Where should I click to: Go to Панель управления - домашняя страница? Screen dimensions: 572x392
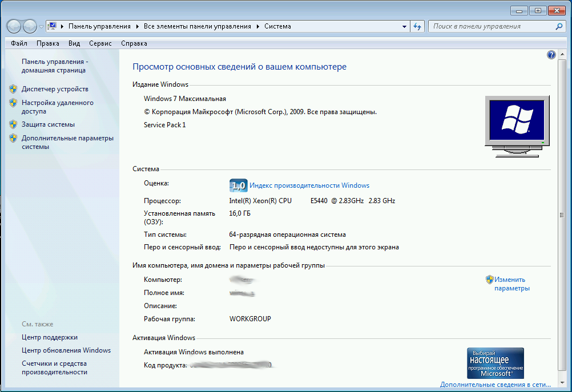55,66
